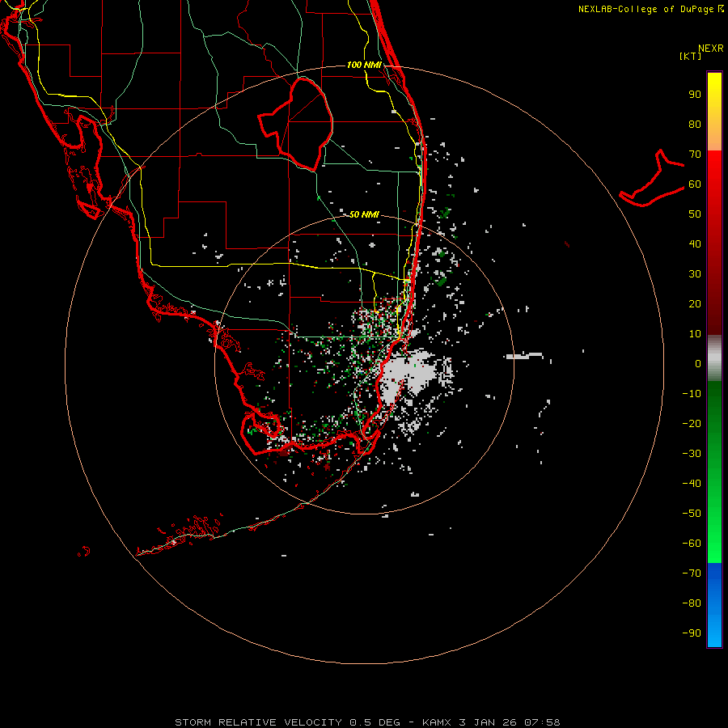Click the gray zero-velocity band of the color bar
Viewport: 728px width, 728px height.
714,358
